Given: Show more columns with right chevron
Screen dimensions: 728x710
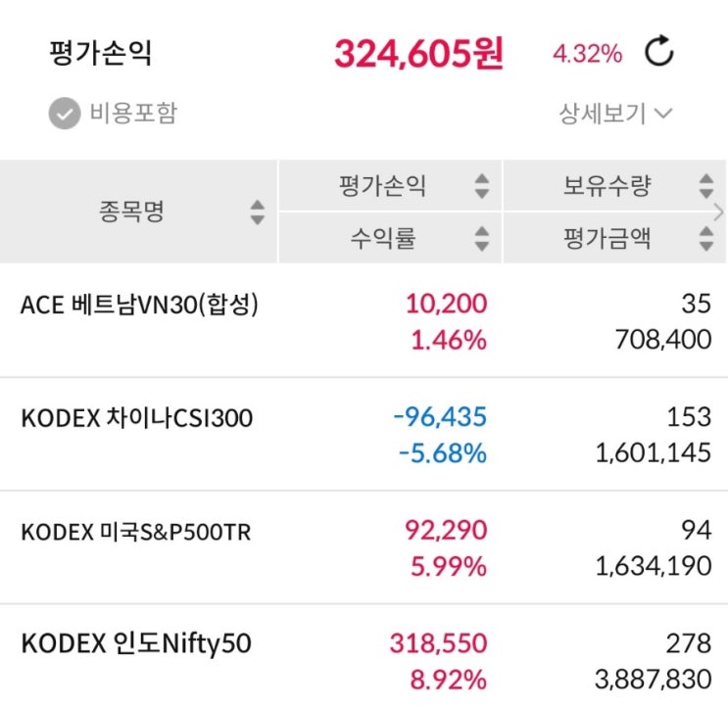Looking at the screenshot, I should pos(719,213).
